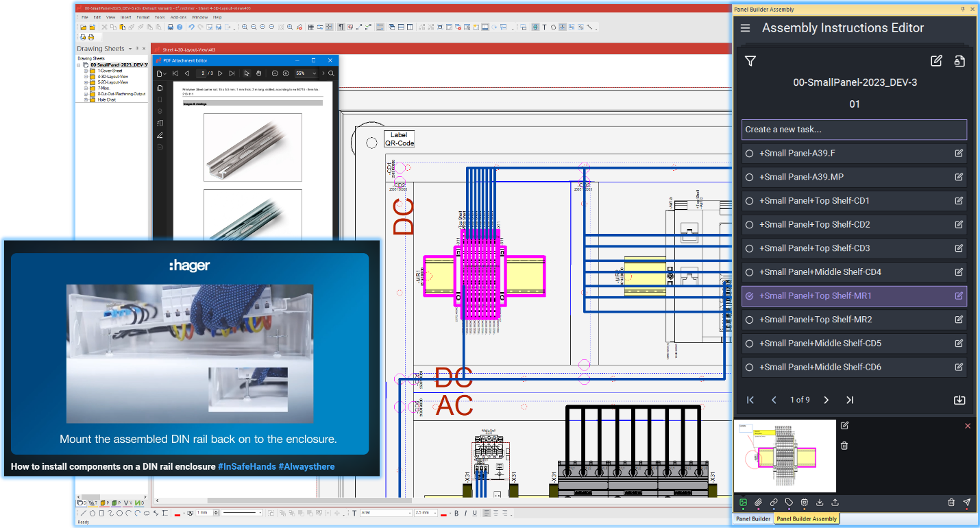This screenshot has width=980, height=528.
Task: Open the filter funnel in Assembly Instructions Editor
Action: [750, 61]
